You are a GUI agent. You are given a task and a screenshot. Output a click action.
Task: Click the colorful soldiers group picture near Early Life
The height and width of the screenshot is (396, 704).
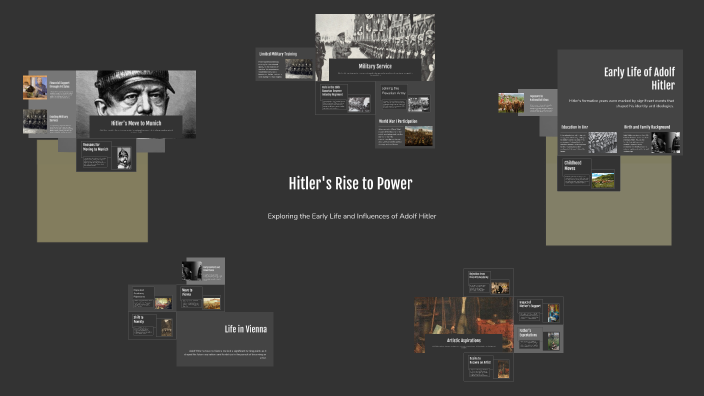511,103
